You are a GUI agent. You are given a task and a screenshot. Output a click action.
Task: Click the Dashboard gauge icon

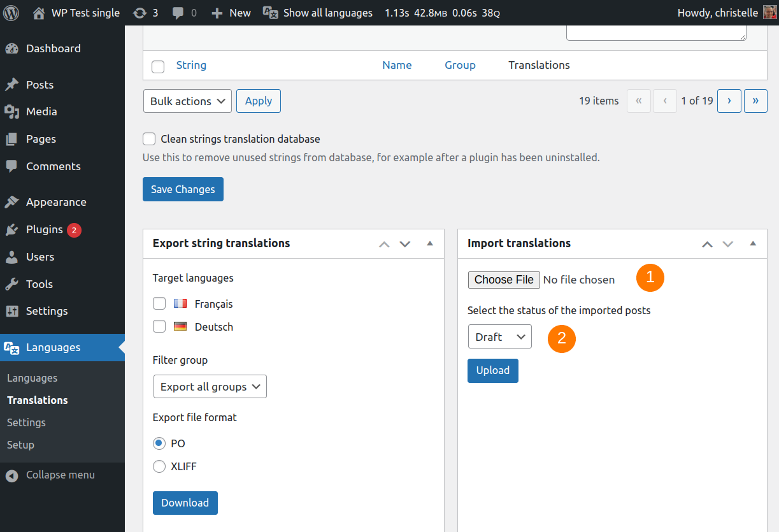(11, 48)
